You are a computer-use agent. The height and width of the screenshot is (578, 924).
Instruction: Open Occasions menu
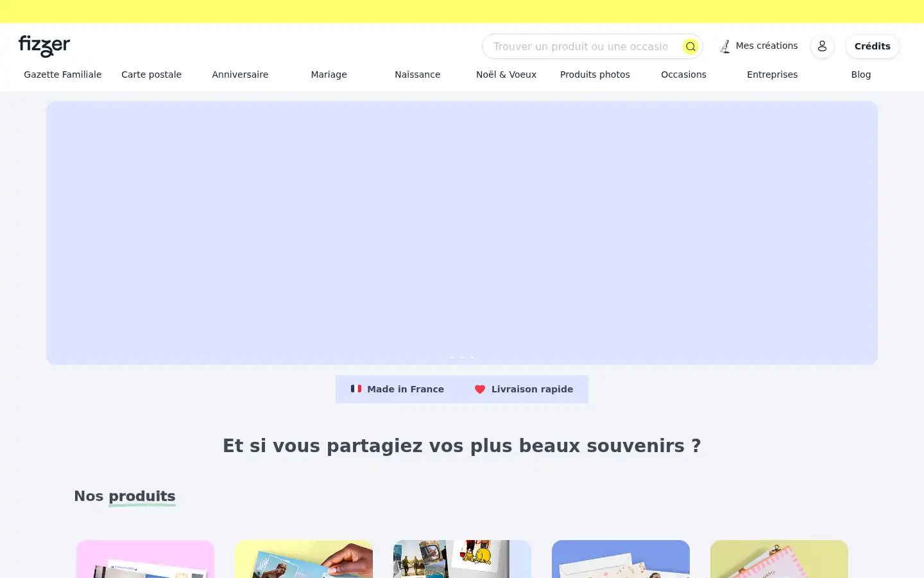683,74
